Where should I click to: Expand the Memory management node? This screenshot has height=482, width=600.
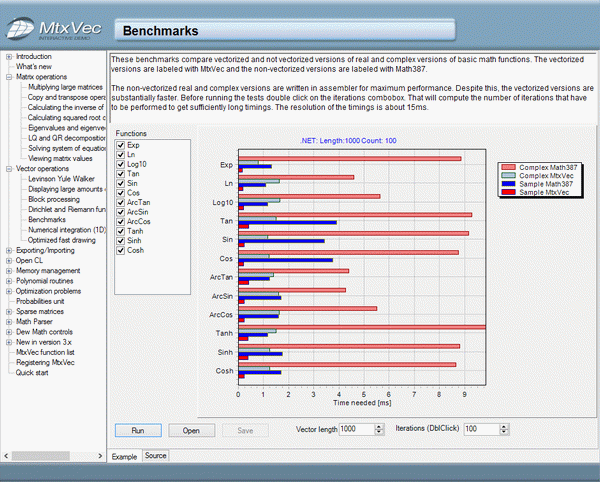(x=9, y=271)
